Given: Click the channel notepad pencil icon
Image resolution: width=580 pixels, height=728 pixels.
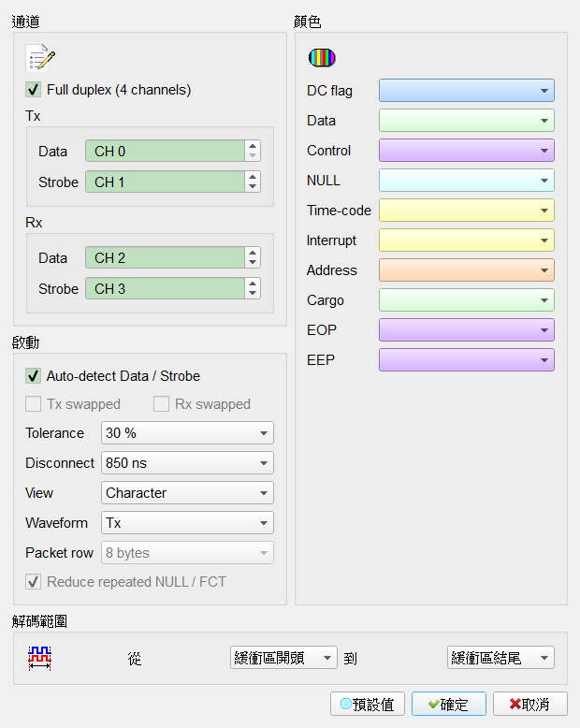Looking at the screenshot, I should (40, 58).
